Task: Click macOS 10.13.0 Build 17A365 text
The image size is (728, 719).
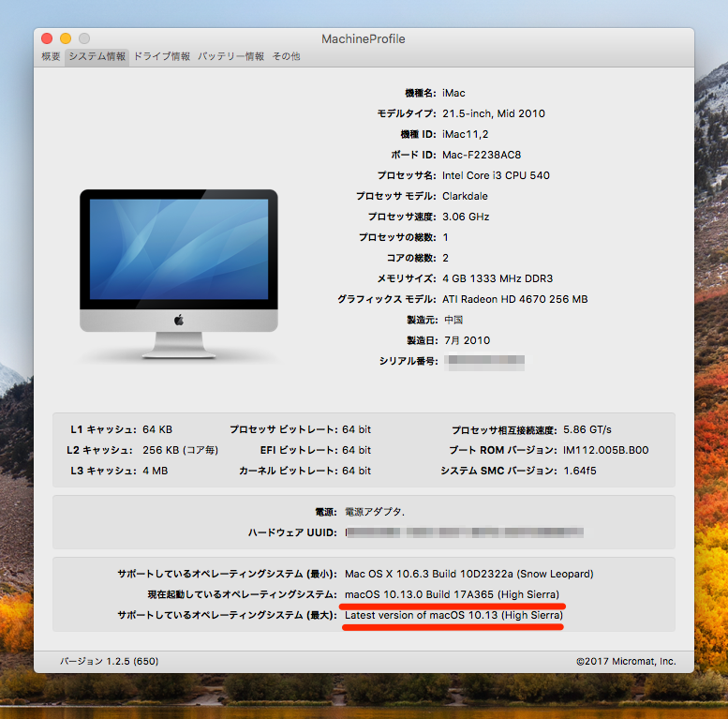Action: (x=452, y=594)
